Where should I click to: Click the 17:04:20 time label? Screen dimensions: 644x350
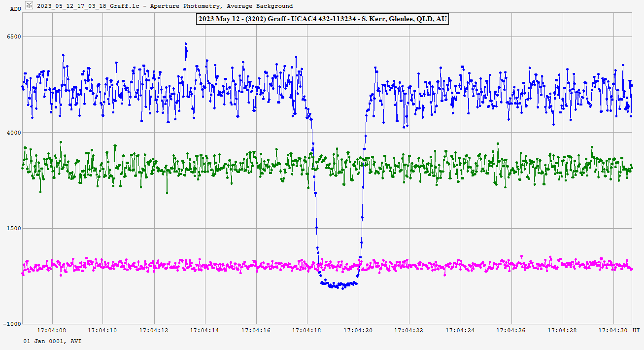click(x=358, y=330)
